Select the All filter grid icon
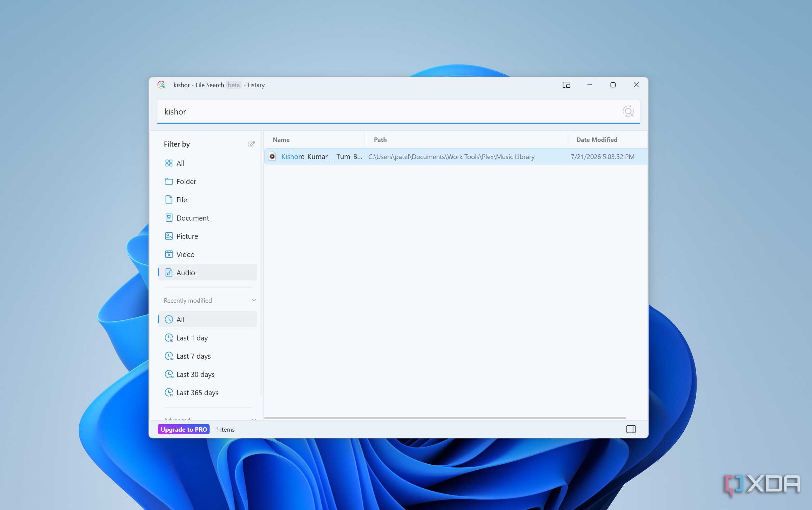This screenshot has height=510, width=812. coord(169,163)
